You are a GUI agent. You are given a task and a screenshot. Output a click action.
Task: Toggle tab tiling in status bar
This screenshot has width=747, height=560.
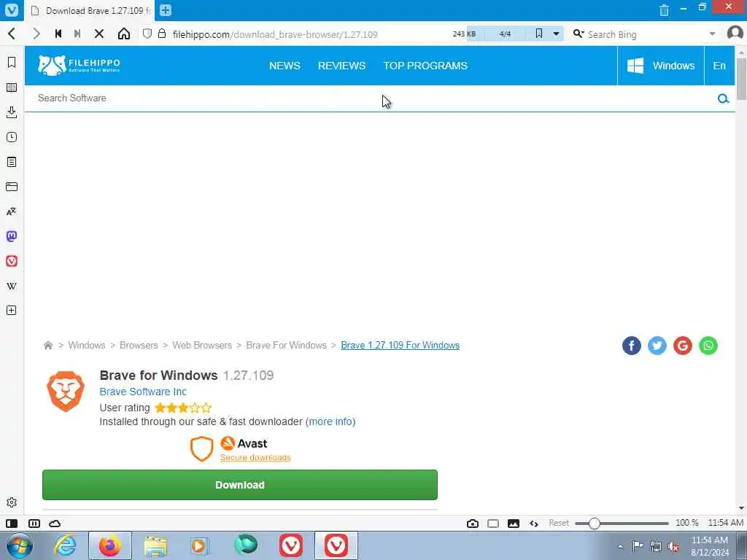pyautogui.click(x=34, y=524)
